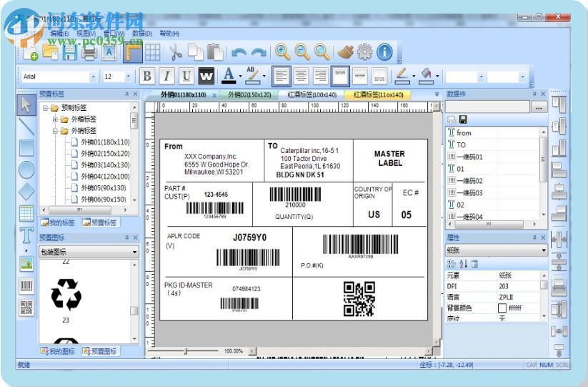Click the zoom in magnifier icon
The height and width of the screenshot is (387, 588).
283,52
